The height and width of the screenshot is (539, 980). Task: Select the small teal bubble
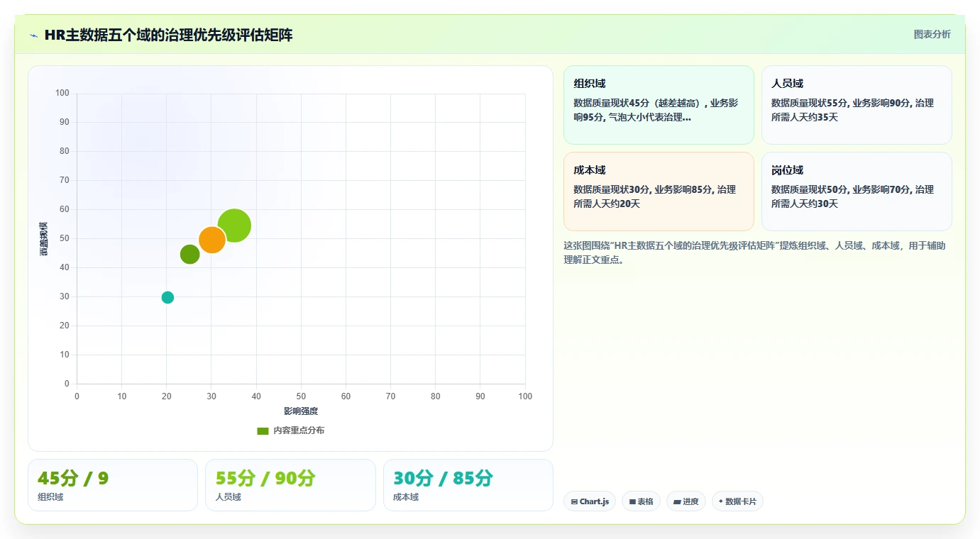(x=167, y=297)
